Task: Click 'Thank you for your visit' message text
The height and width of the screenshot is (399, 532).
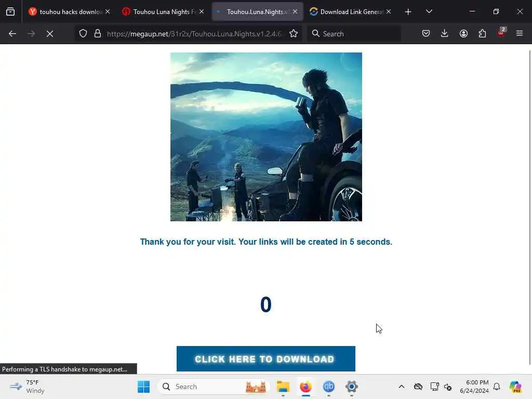Action: pyautogui.click(x=266, y=242)
